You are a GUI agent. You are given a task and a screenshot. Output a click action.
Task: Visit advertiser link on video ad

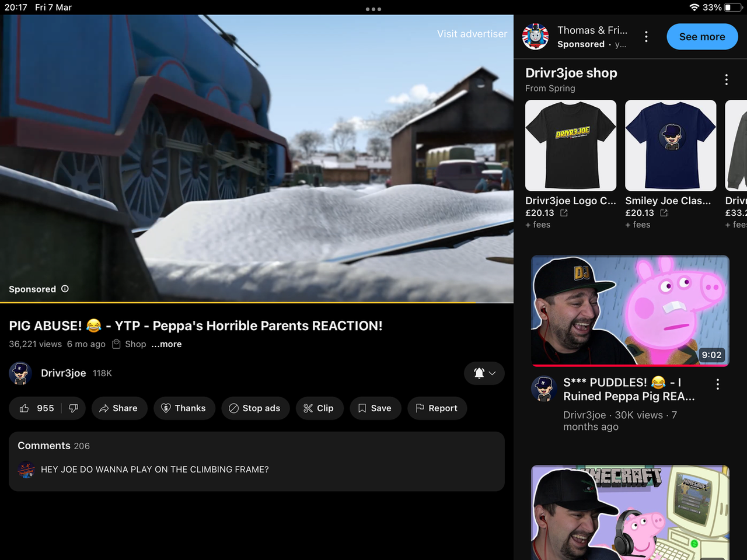click(x=472, y=34)
